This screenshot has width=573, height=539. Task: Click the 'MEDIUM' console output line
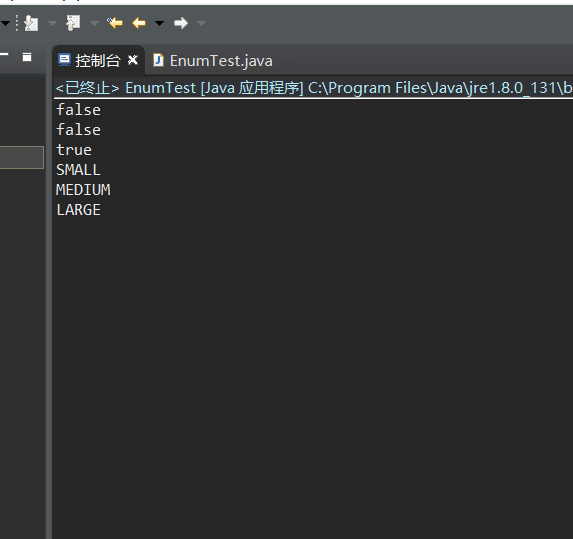click(x=83, y=190)
